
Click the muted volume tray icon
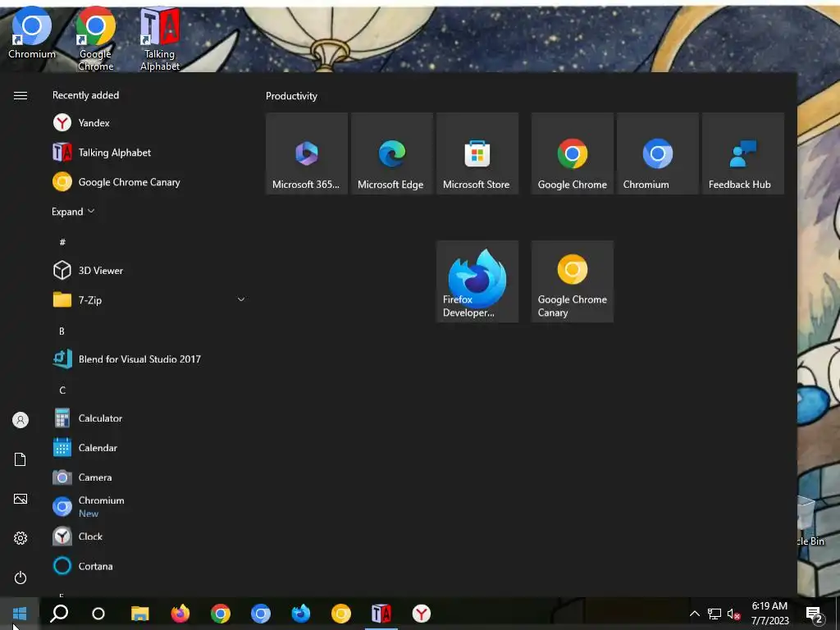pyautogui.click(x=734, y=614)
